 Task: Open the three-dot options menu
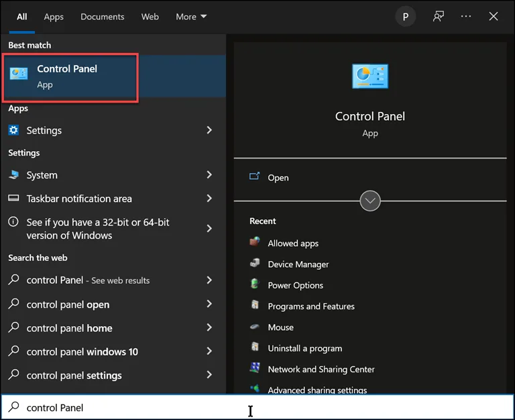[x=466, y=17]
